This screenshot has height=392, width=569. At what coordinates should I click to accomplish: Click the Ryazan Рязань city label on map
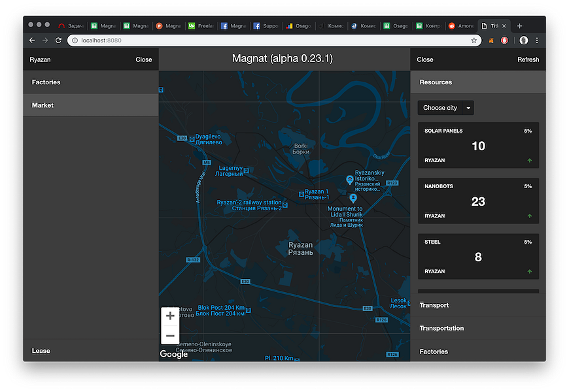pyautogui.click(x=300, y=248)
